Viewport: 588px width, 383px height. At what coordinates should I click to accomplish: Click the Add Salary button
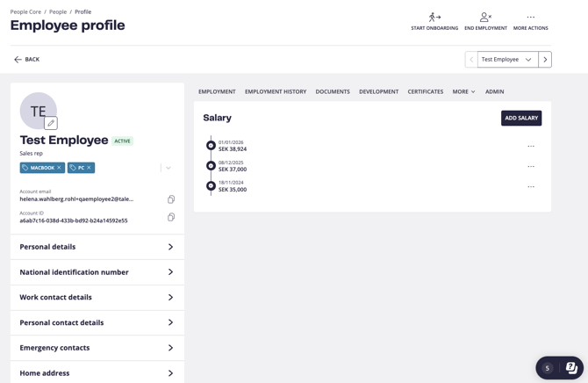(x=521, y=118)
